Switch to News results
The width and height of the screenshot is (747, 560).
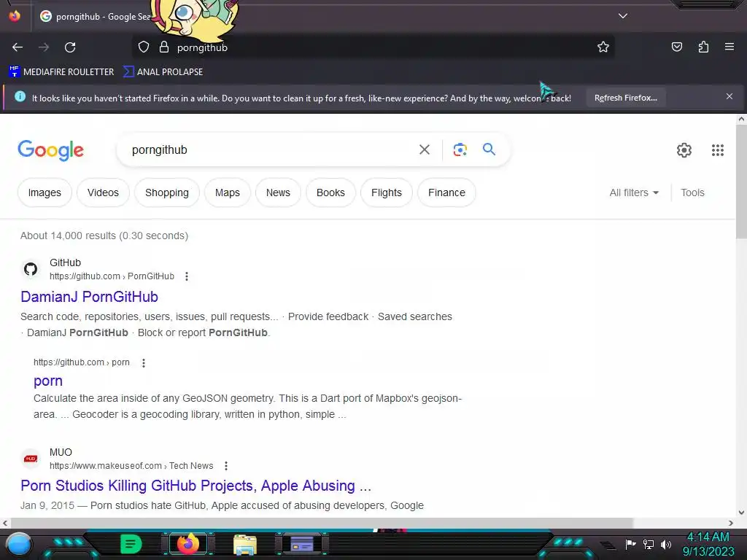[278, 192]
